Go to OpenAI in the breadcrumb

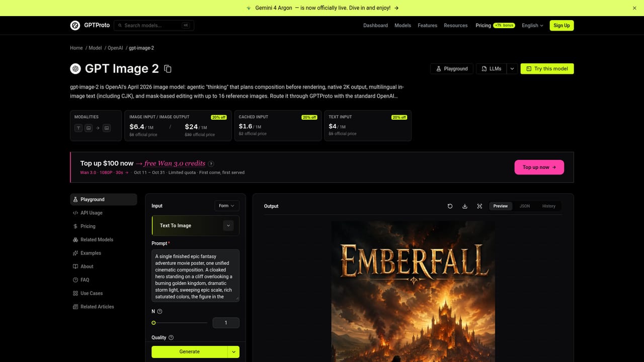tap(115, 48)
